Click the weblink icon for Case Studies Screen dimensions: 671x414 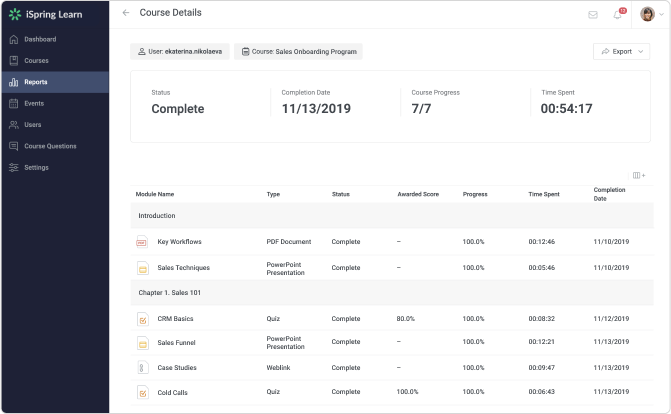[x=143, y=368]
